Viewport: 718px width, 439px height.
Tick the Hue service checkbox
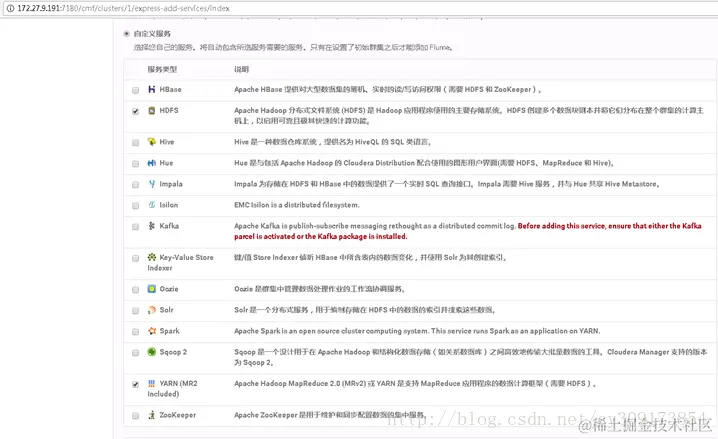pyautogui.click(x=136, y=164)
